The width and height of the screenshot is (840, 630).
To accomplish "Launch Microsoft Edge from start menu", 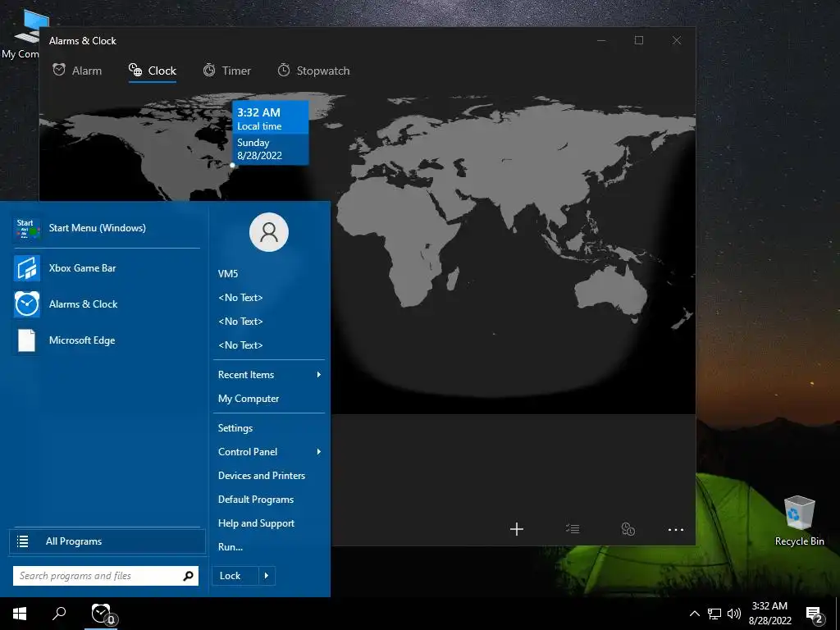I will tap(107, 340).
